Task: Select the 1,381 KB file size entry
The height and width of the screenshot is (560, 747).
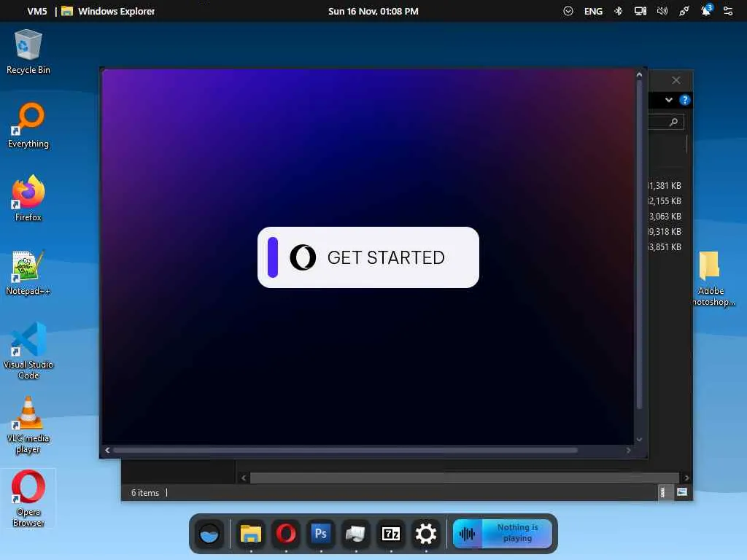Action: [x=664, y=186]
